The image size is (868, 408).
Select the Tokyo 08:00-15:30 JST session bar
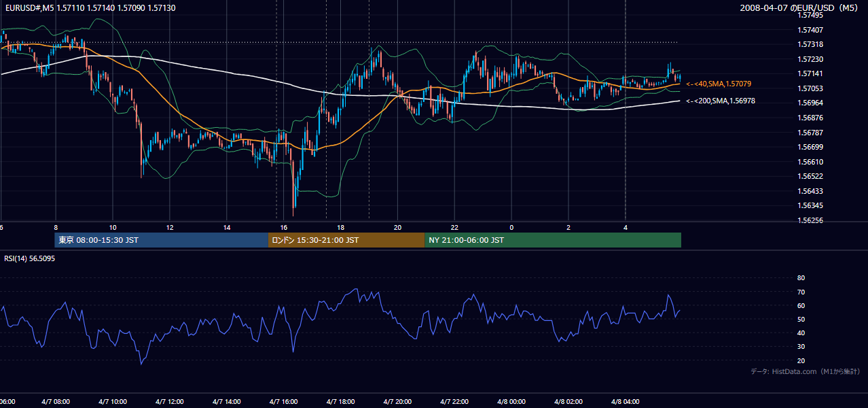point(162,240)
